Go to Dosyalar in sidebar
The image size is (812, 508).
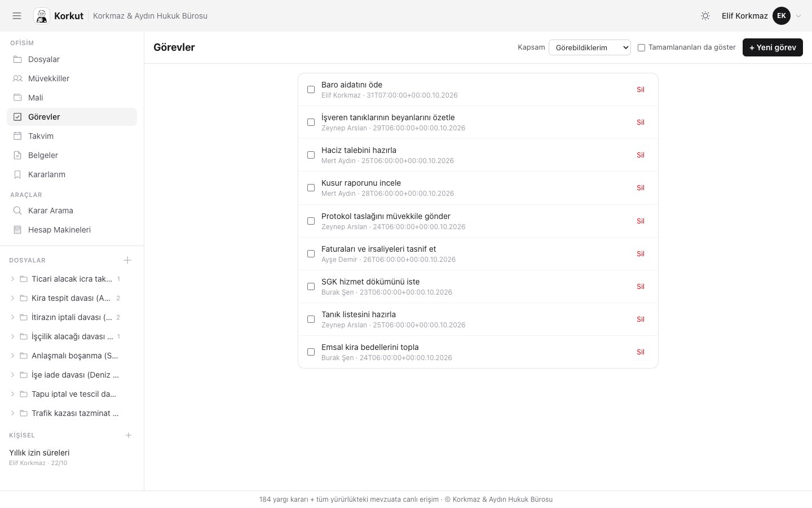(72, 59)
